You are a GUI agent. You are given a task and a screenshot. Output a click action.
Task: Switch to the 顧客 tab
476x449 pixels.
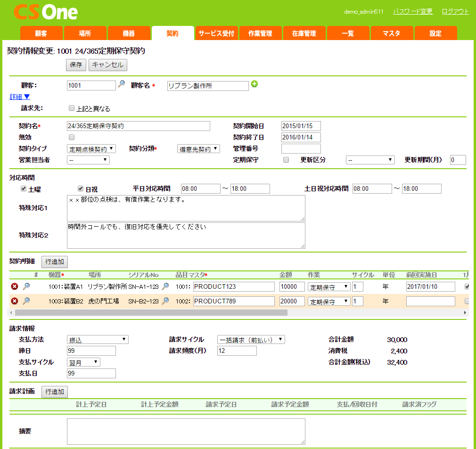point(41,33)
